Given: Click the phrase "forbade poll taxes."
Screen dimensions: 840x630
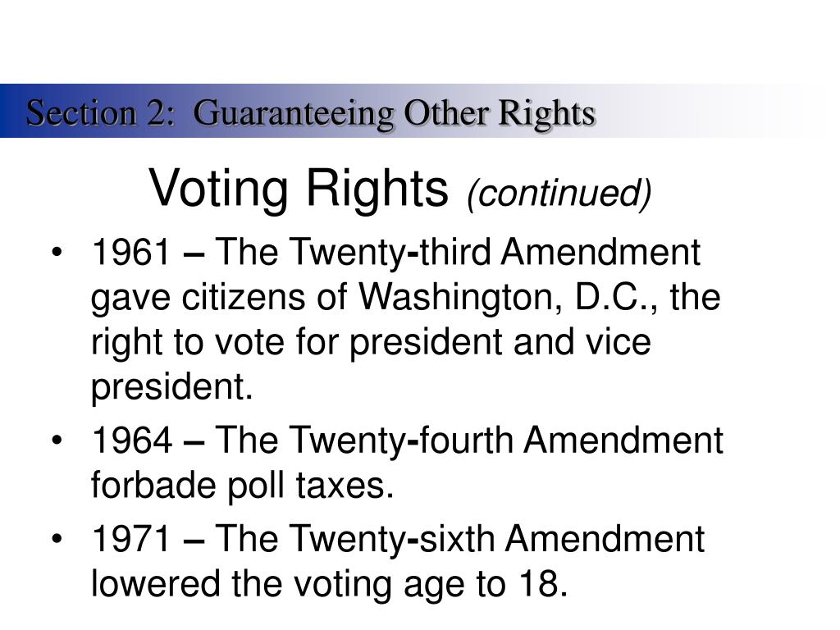Looking at the screenshot, I should pyautogui.click(x=242, y=486).
